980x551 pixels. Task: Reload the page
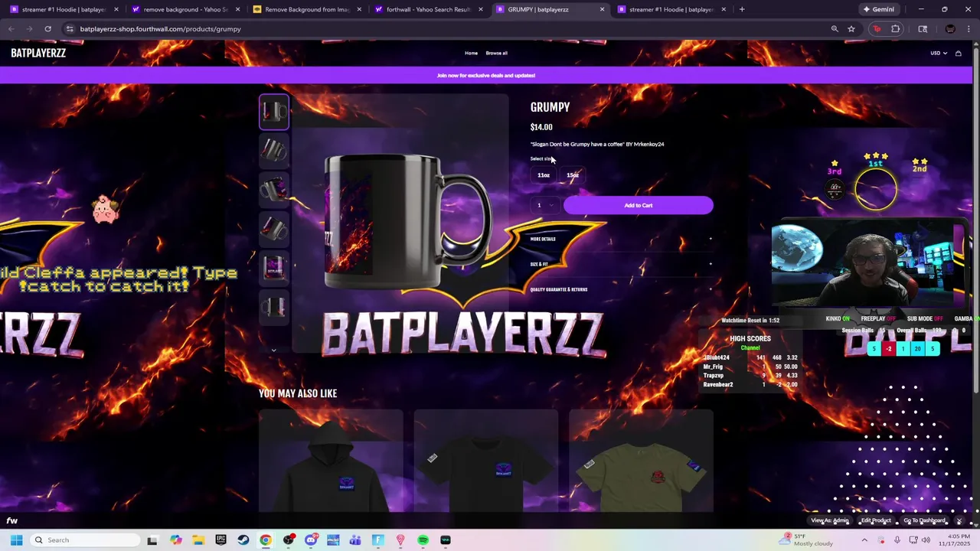47,29
